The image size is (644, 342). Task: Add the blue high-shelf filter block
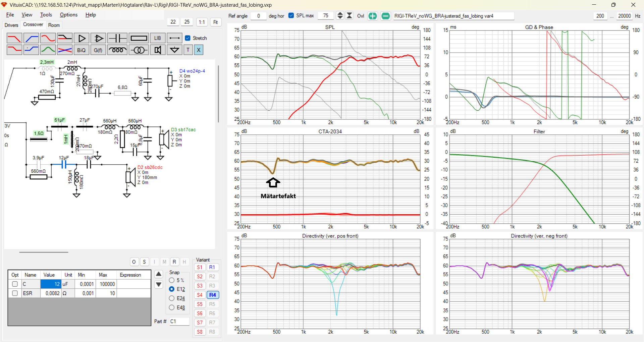(31, 50)
